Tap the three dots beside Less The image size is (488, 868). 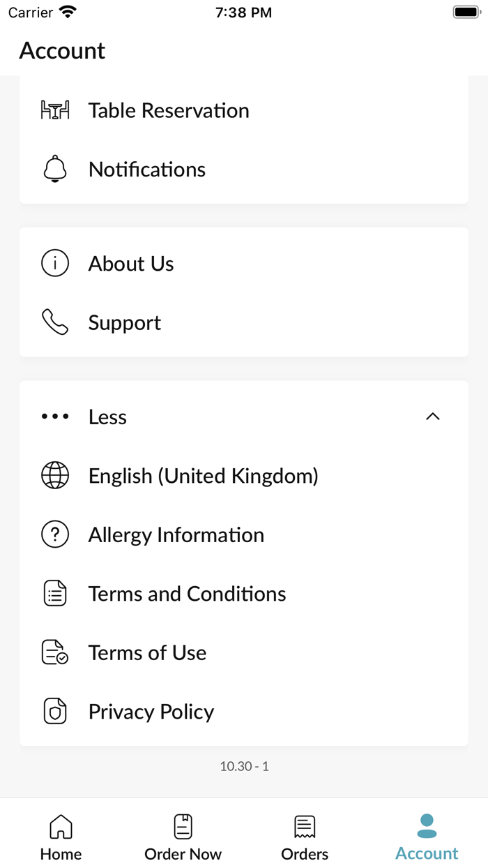point(55,417)
